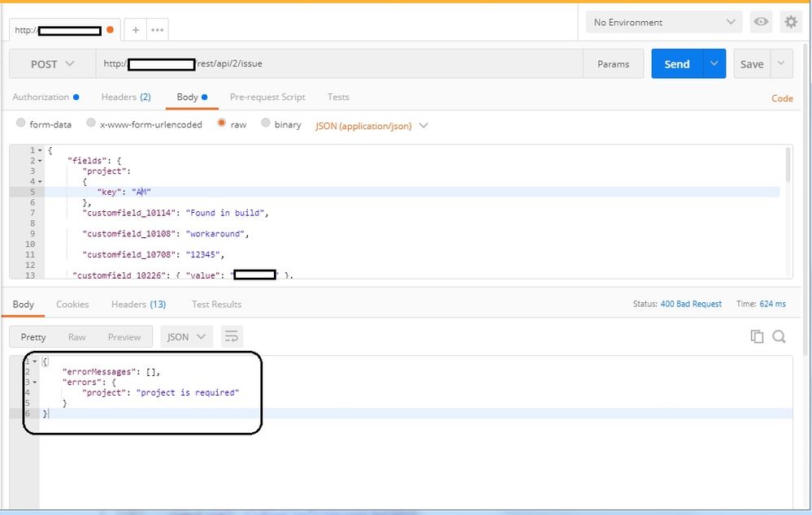
Task: Open No Environment dropdown
Action: coord(664,22)
